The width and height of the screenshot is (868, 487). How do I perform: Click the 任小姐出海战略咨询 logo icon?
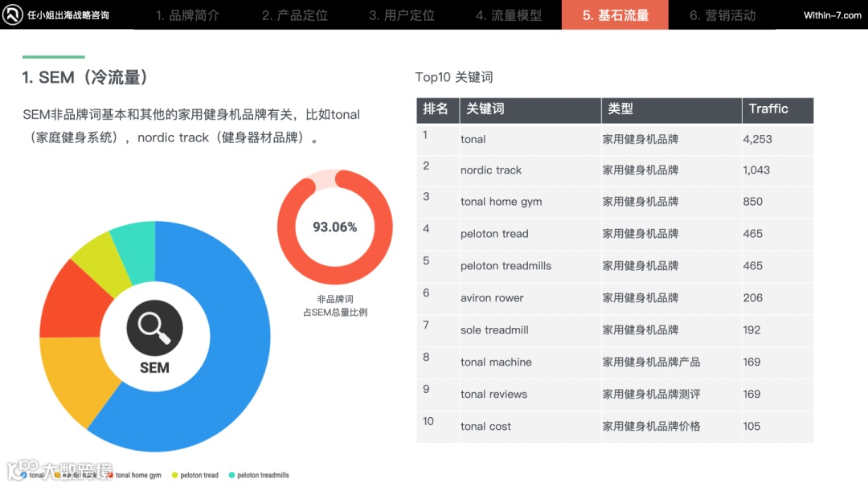(12, 14)
